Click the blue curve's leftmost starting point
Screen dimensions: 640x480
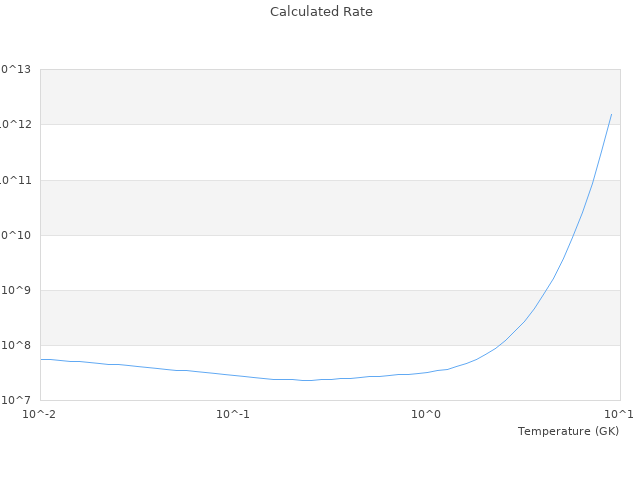[41, 359]
